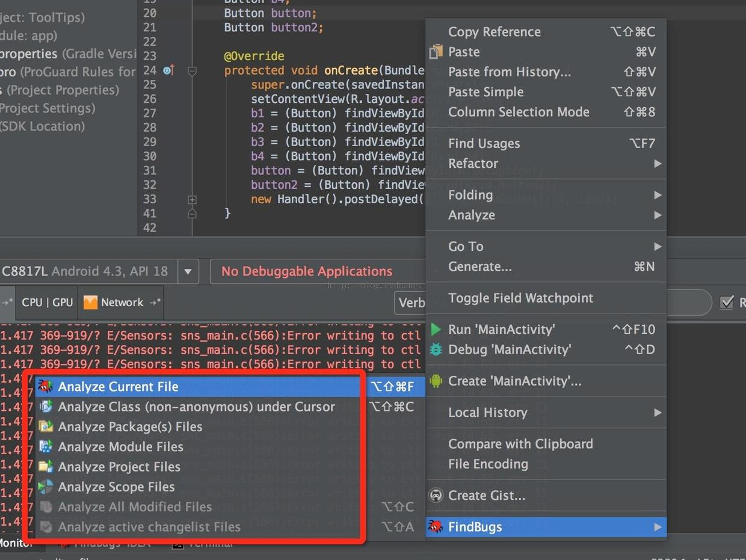Click the Project Properties tree entry

tap(60, 90)
